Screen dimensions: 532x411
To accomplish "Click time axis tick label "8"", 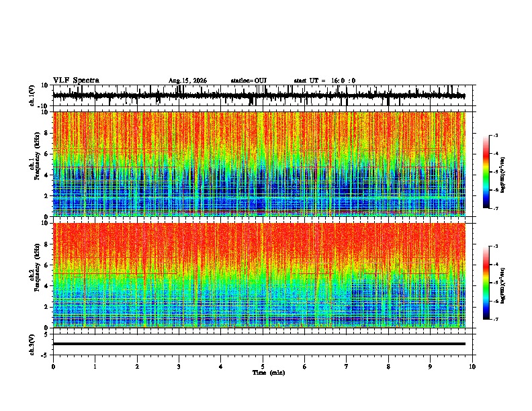I will 388,367.
